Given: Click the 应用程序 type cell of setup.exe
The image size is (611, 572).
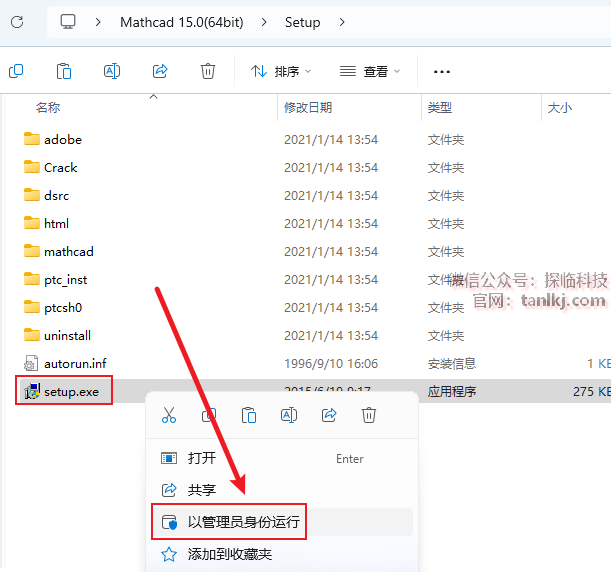Looking at the screenshot, I should 452,392.
